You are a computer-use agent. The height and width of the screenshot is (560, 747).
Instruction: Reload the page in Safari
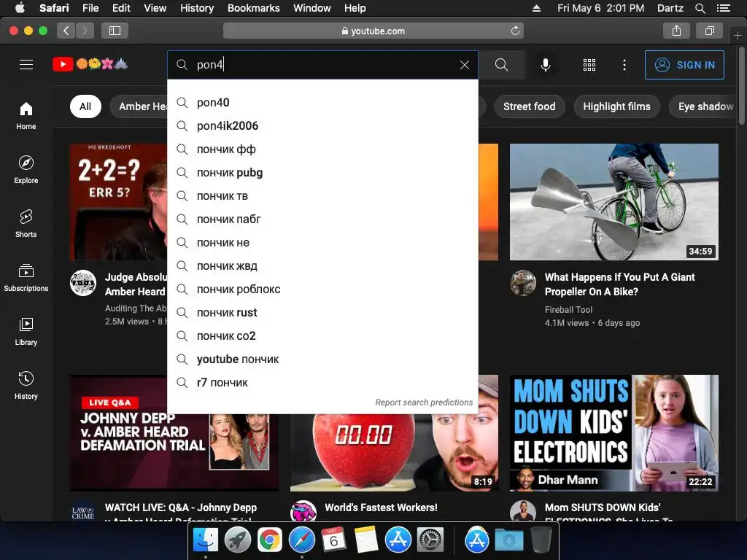pos(515,31)
